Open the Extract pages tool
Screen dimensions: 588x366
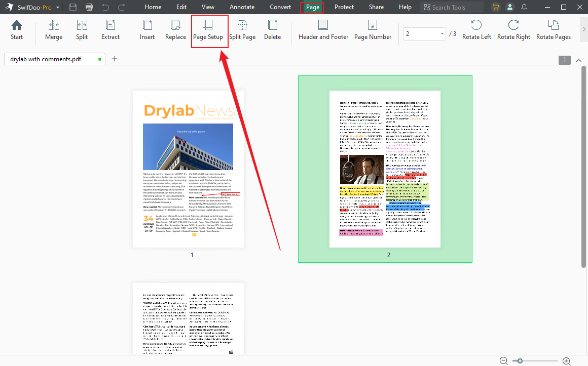(x=110, y=30)
